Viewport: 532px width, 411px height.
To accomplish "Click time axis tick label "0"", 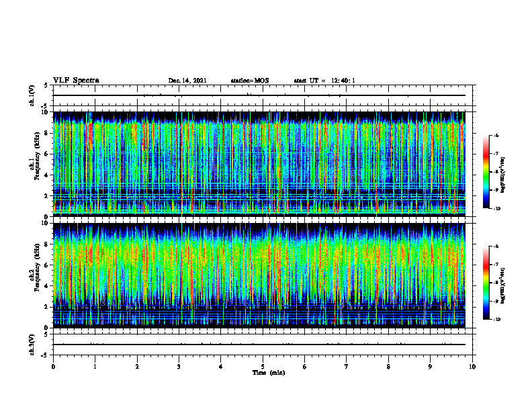I will [x=53, y=367].
